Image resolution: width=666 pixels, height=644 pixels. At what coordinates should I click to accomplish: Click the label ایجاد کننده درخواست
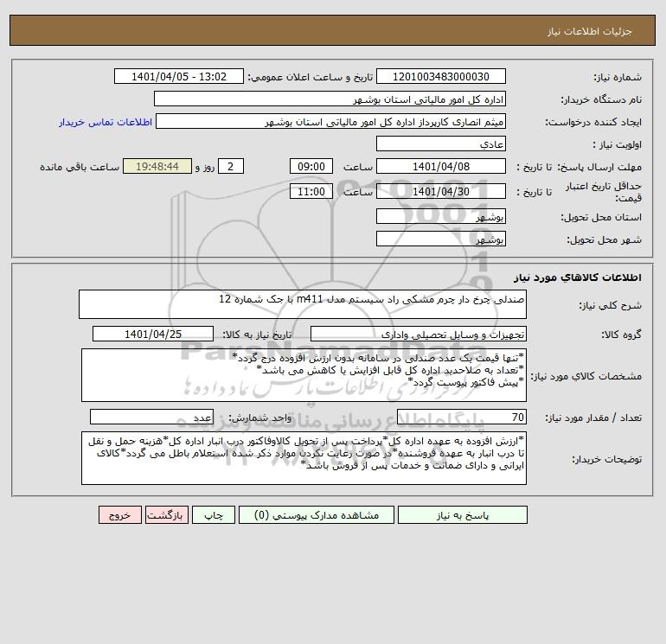[593, 122]
